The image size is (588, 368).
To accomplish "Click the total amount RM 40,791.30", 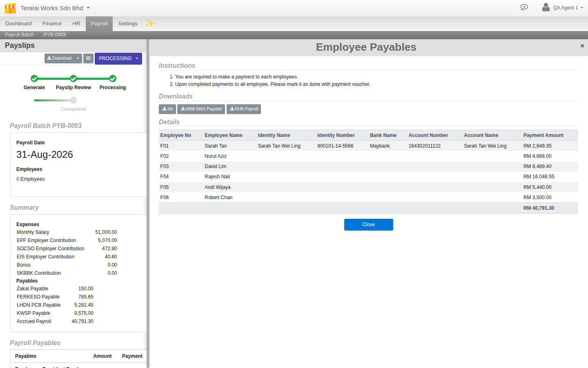I will point(539,208).
